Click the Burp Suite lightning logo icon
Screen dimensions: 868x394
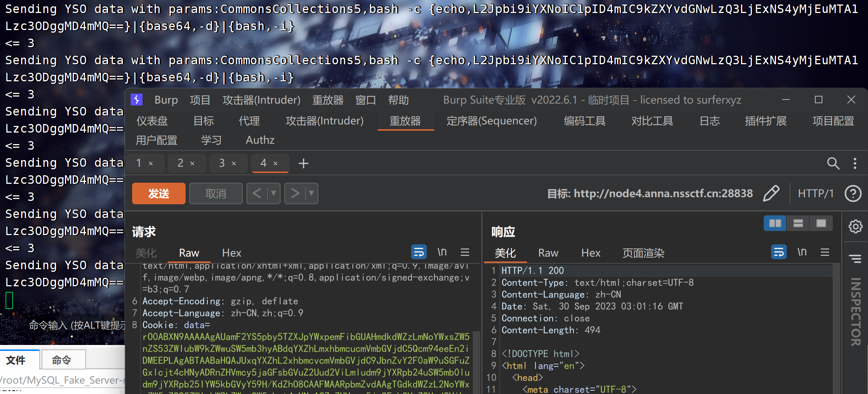pyautogui.click(x=137, y=100)
